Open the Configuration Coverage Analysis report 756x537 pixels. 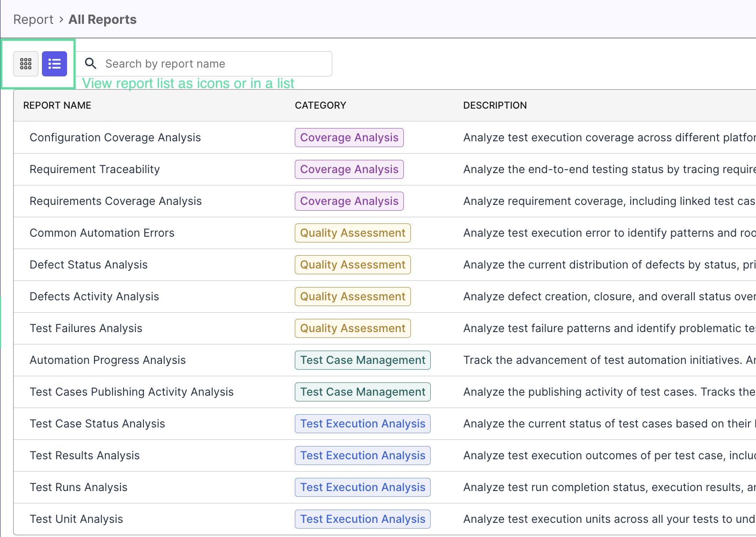[115, 137]
